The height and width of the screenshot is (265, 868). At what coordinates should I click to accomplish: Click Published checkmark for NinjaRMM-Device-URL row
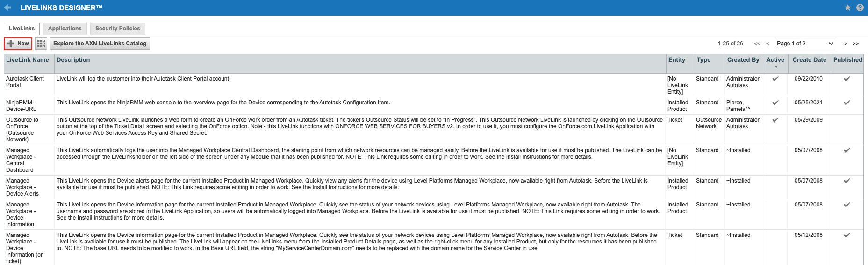(846, 103)
